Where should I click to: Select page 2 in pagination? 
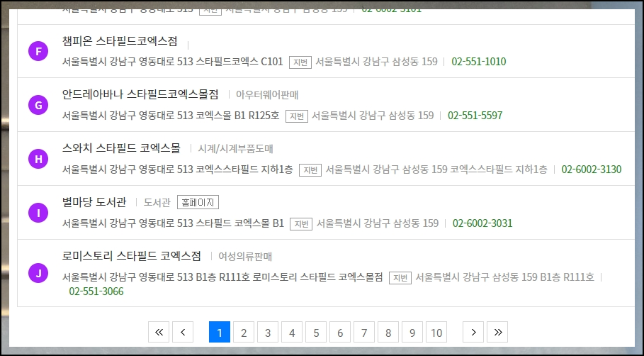pos(244,332)
